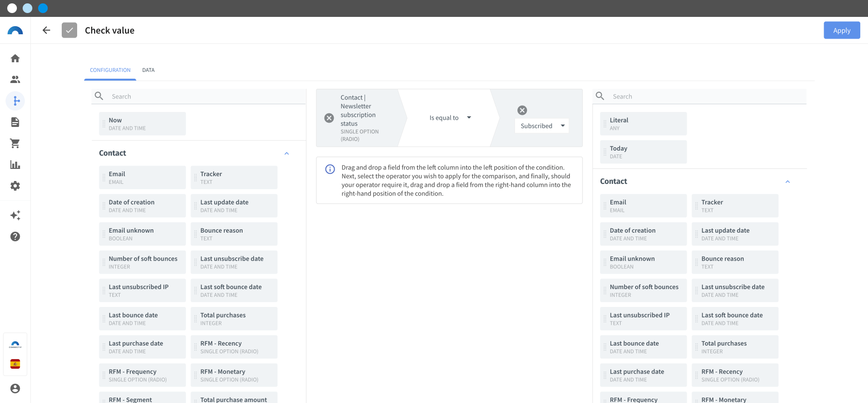868x403 pixels.
Task: Open the bar chart reports icon
Action: [x=15, y=165]
